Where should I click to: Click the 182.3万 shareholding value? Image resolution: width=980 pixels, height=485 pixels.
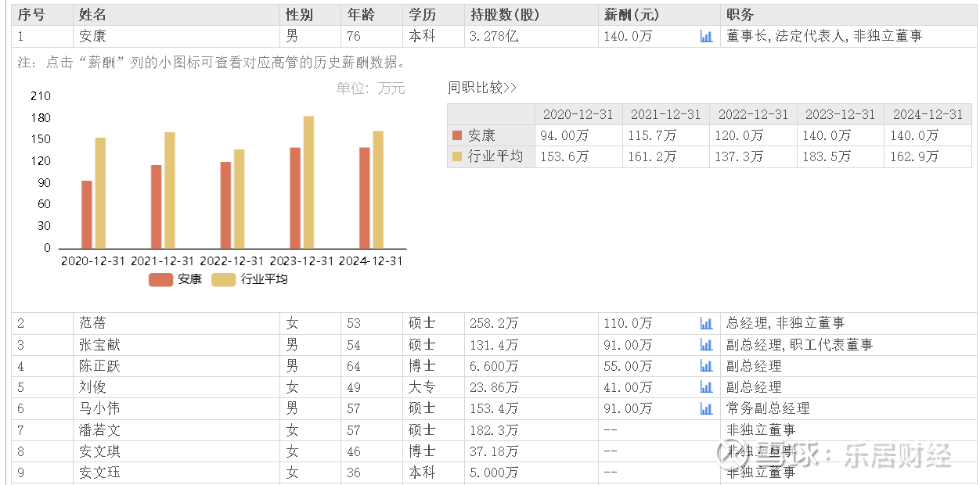pos(493,430)
